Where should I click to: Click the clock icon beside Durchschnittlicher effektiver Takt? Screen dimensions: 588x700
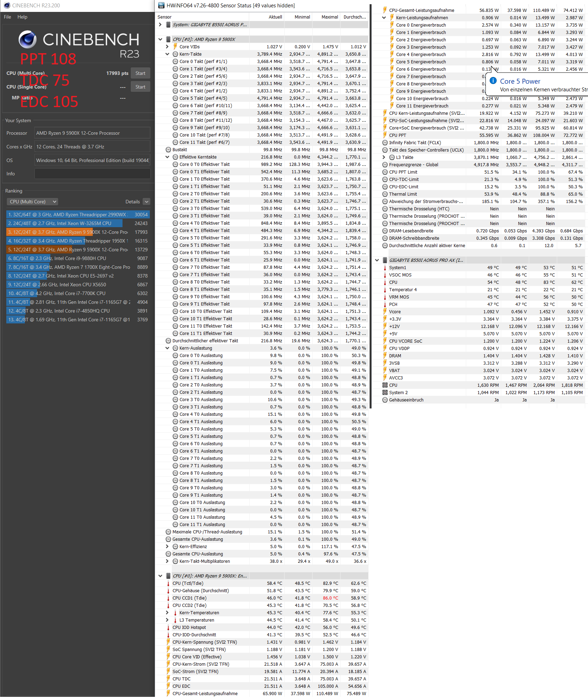coord(168,341)
